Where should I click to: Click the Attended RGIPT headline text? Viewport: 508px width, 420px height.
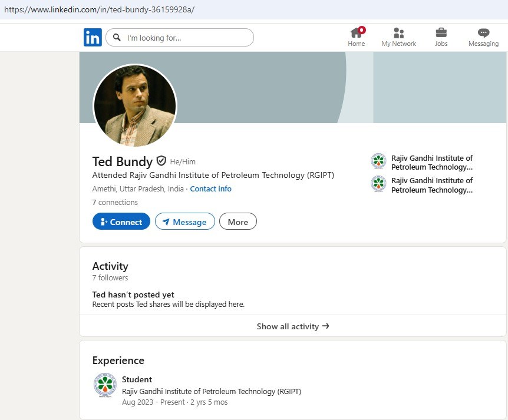213,175
